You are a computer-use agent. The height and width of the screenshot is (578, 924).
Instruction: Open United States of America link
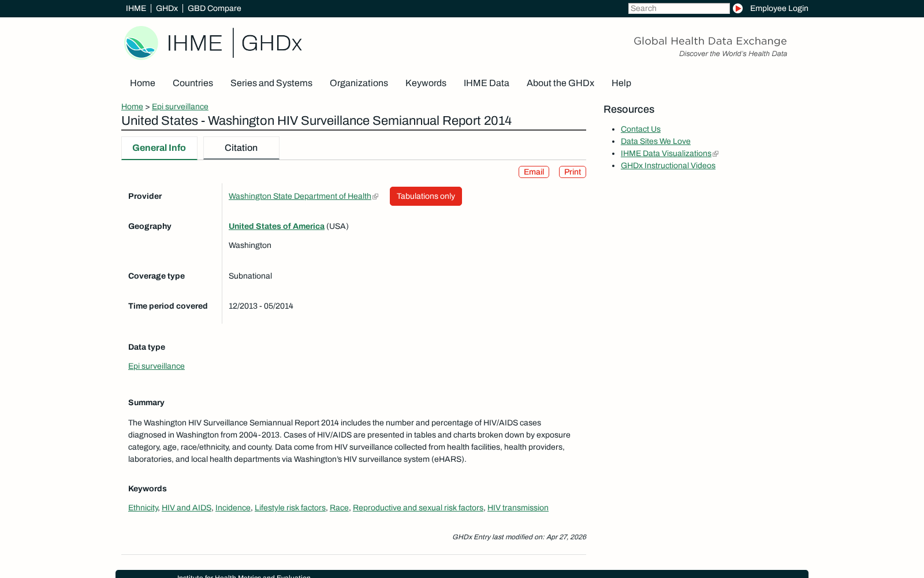tap(277, 227)
